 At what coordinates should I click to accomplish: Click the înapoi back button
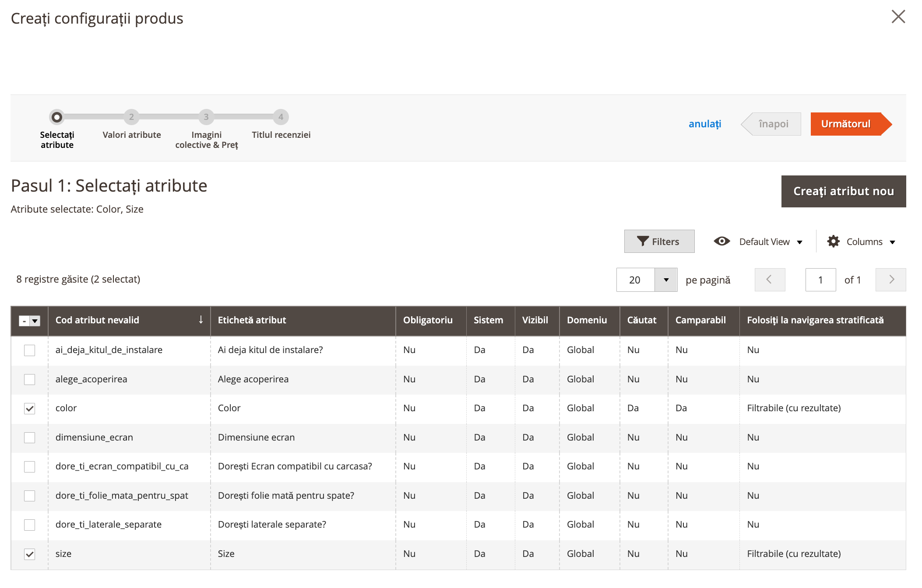[771, 124]
